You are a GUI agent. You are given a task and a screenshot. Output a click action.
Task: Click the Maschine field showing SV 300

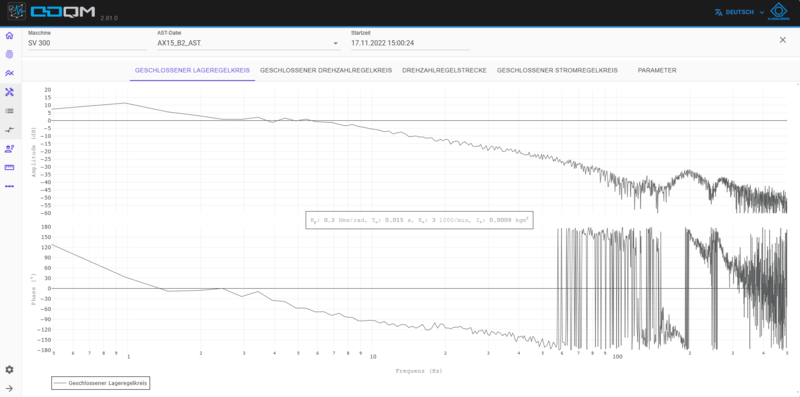pos(87,43)
